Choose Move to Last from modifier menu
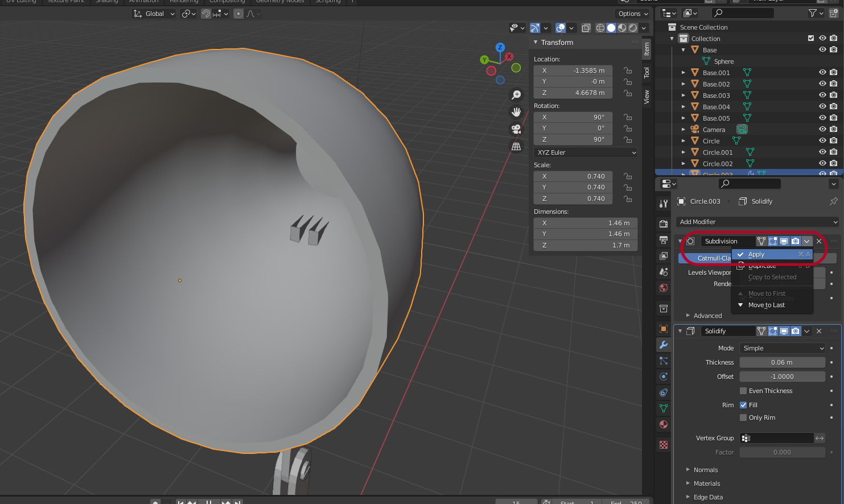 (x=772, y=305)
